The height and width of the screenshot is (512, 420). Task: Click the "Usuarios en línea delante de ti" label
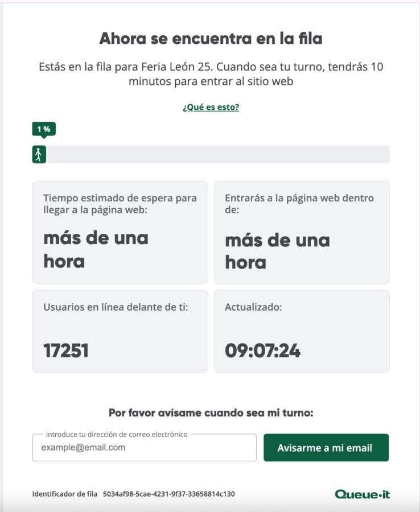coord(116,307)
